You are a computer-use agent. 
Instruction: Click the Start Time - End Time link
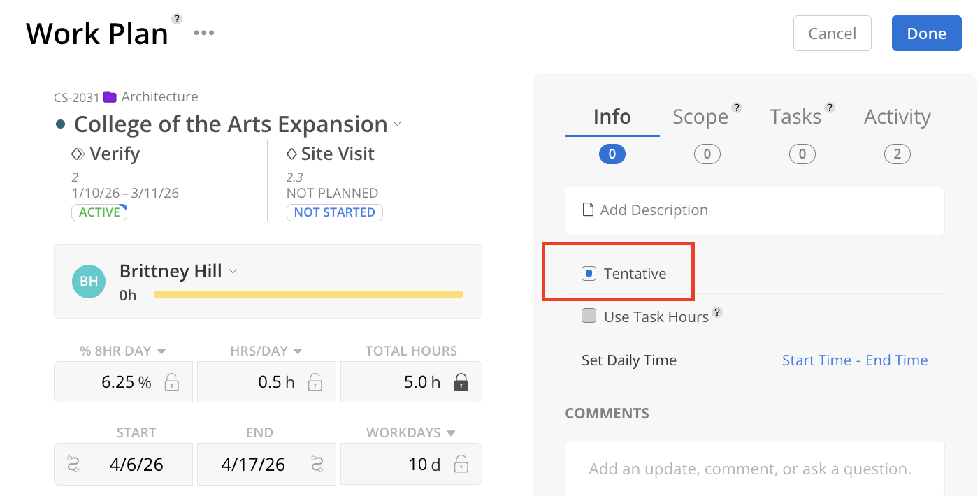tap(855, 360)
